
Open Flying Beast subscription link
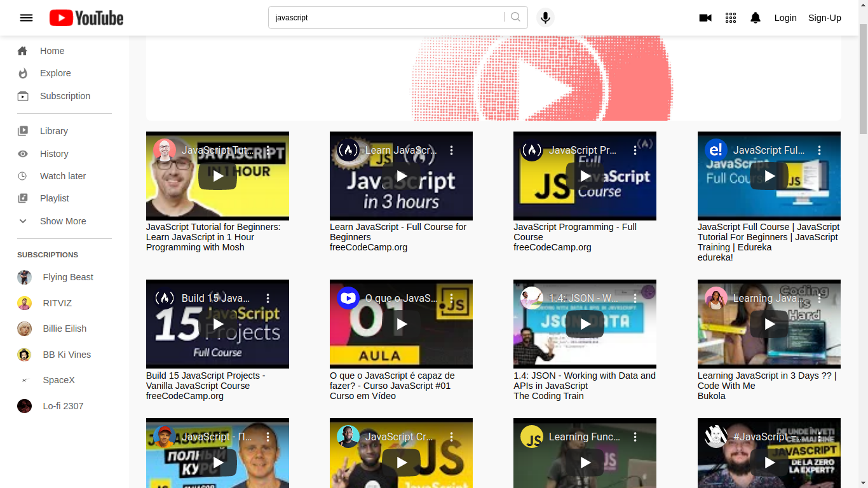(x=68, y=277)
